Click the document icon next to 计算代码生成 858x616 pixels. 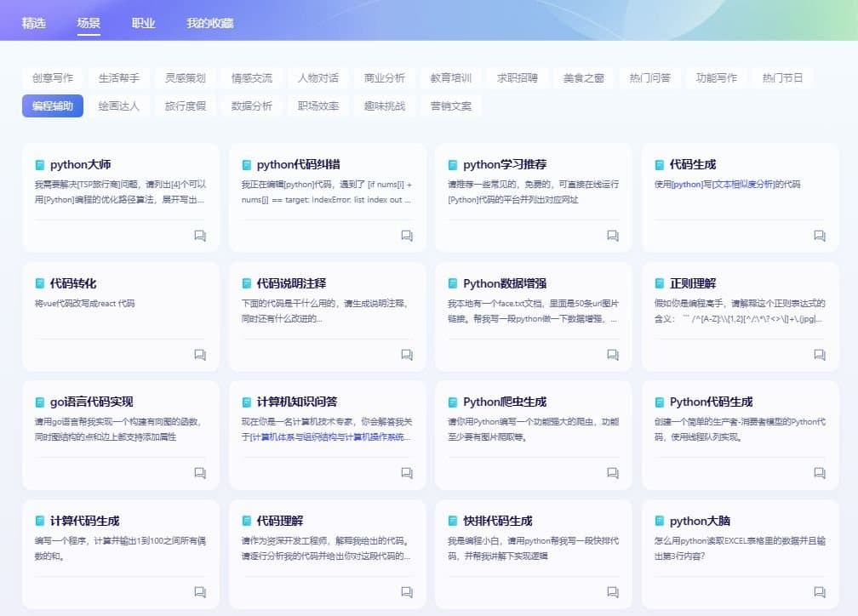coord(40,521)
